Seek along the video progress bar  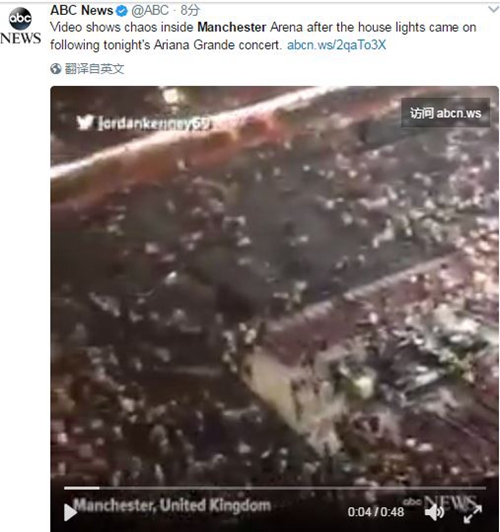(275, 488)
